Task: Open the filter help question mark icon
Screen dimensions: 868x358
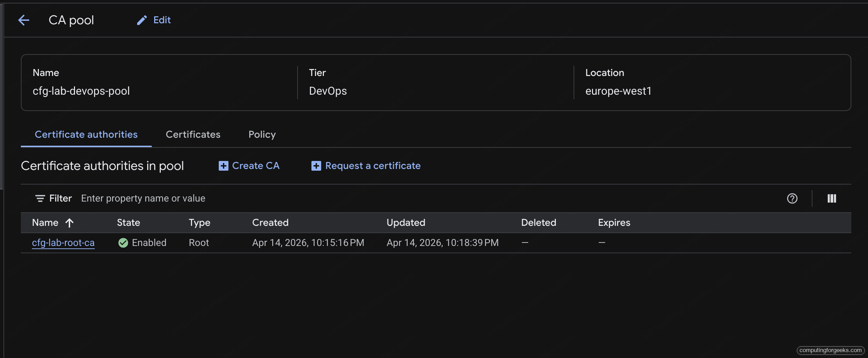Action: pyautogui.click(x=793, y=198)
